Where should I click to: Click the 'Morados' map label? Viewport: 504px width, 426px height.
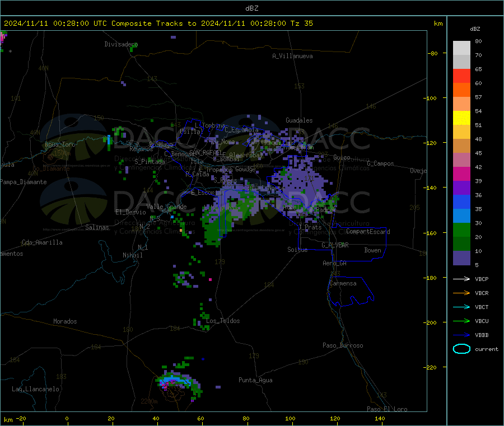65,321
